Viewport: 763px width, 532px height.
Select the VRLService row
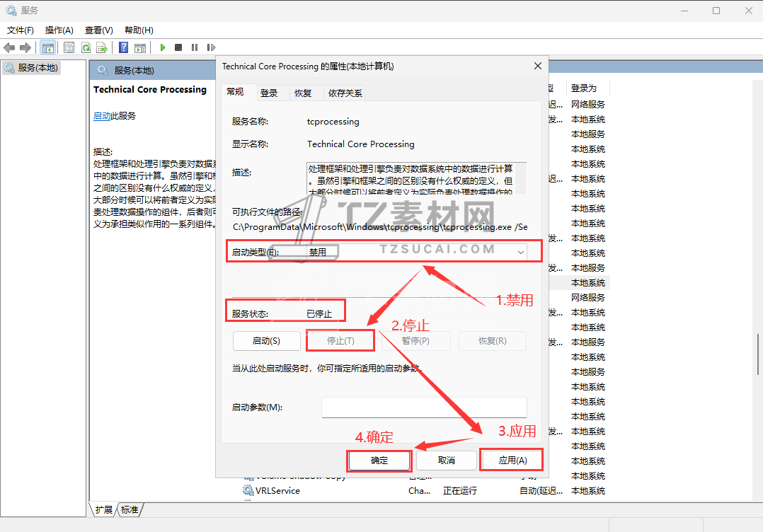coord(425,491)
